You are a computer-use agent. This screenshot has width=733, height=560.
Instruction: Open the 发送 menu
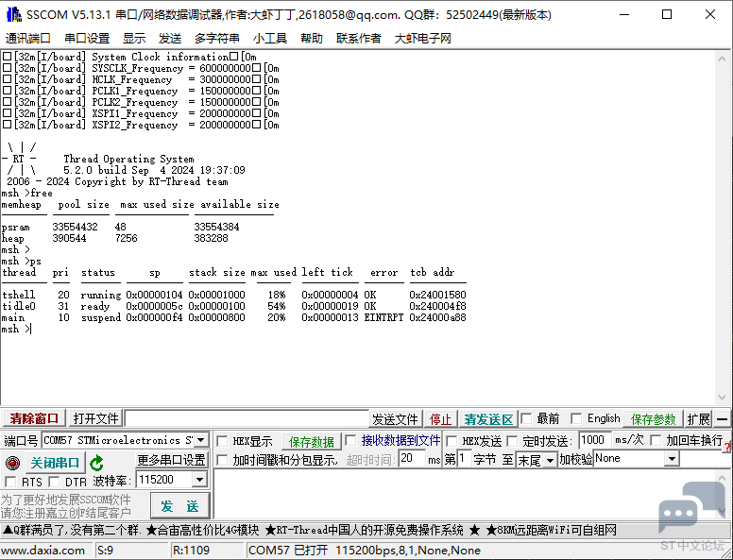(170, 39)
